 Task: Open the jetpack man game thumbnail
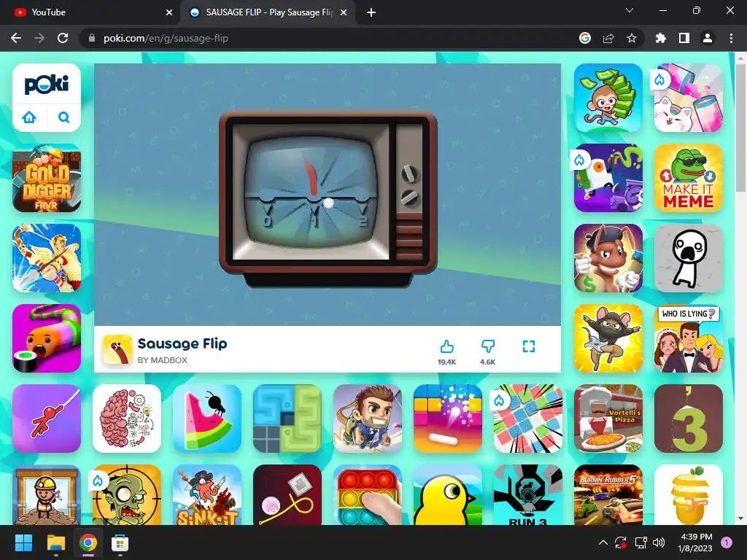368,419
